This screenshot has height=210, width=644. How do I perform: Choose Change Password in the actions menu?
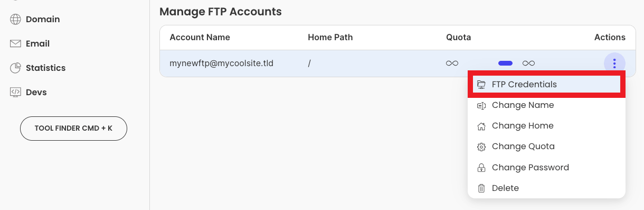pyautogui.click(x=546, y=168)
